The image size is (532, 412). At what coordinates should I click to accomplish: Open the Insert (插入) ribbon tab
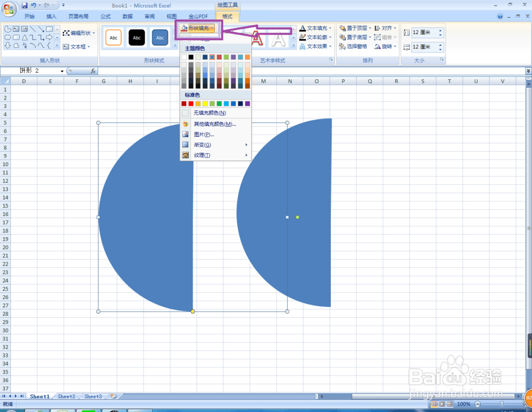[x=51, y=16]
